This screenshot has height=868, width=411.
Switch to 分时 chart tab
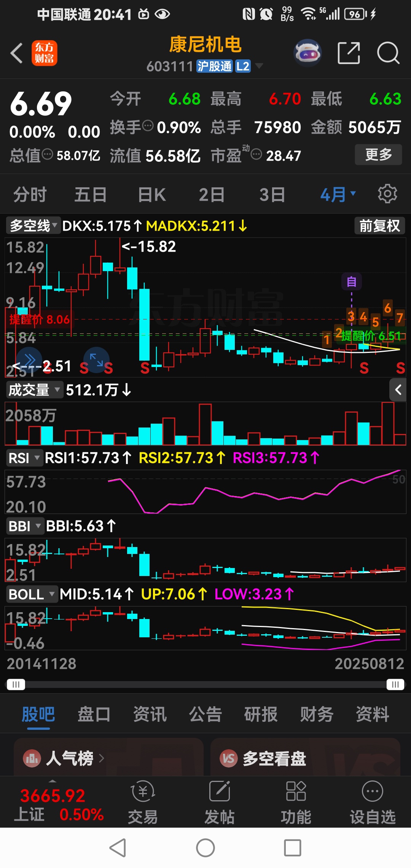pyautogui.click(x=30, y=194)
